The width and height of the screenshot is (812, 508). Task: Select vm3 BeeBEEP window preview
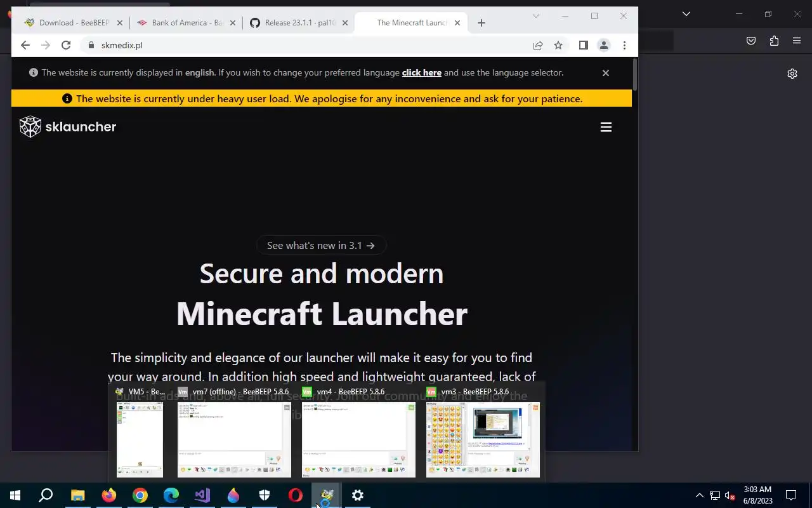[x=483, y=432]
